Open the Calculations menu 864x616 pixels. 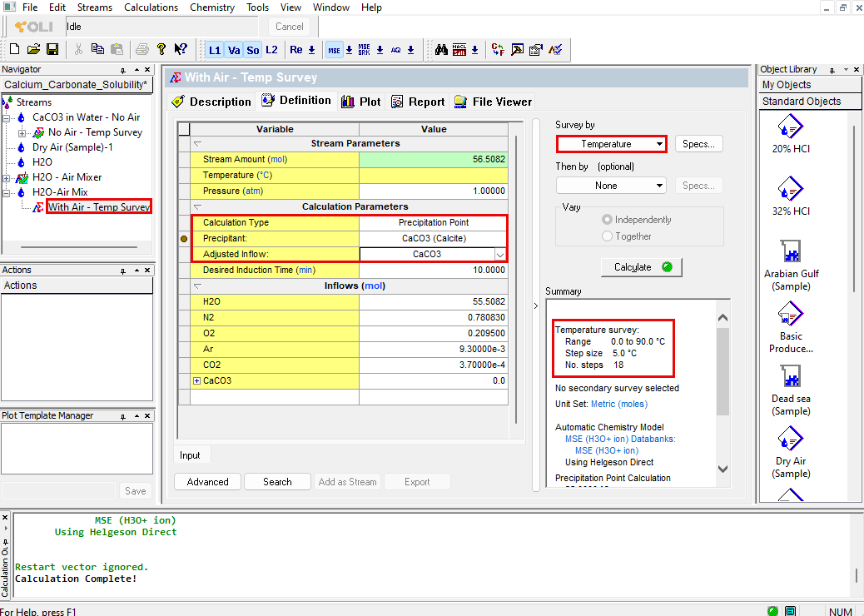151,7
